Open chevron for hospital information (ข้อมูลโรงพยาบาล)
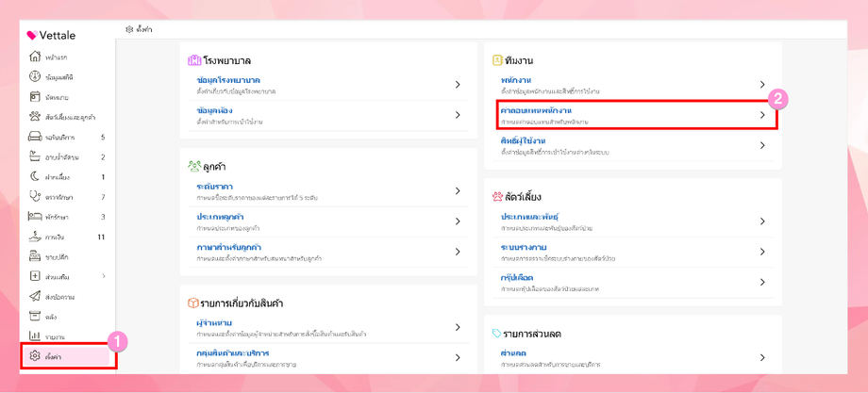Image resolution: width=868 pixels, height=393 pixels. coord(458,85)
